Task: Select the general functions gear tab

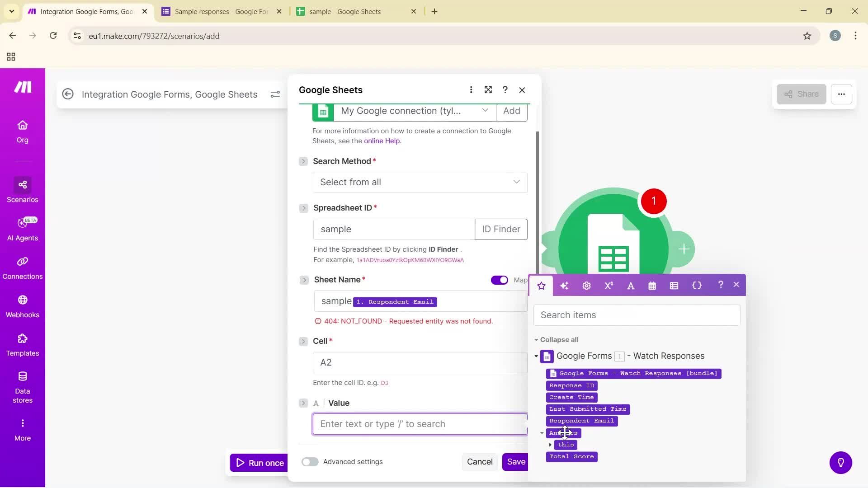Action: [x=586, y=286]
